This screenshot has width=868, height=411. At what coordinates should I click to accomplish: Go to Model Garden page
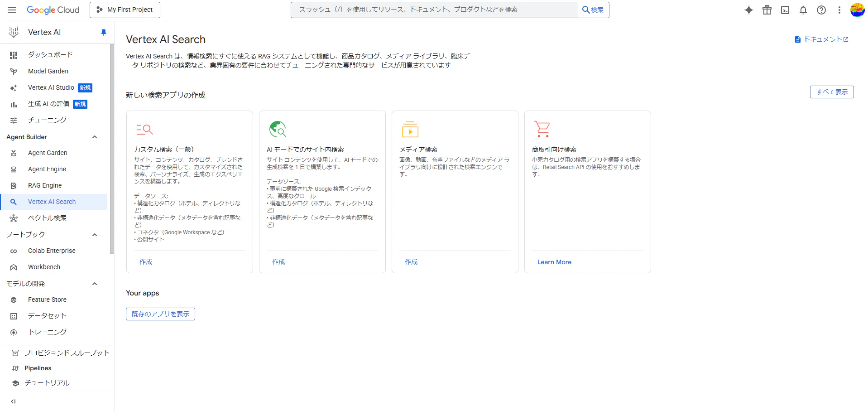point(54,71)
